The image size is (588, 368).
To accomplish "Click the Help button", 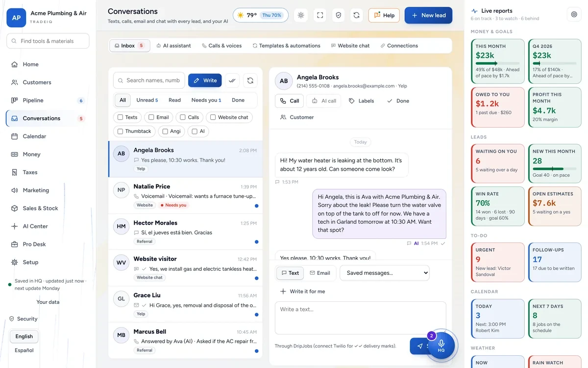I will [384, 15].
